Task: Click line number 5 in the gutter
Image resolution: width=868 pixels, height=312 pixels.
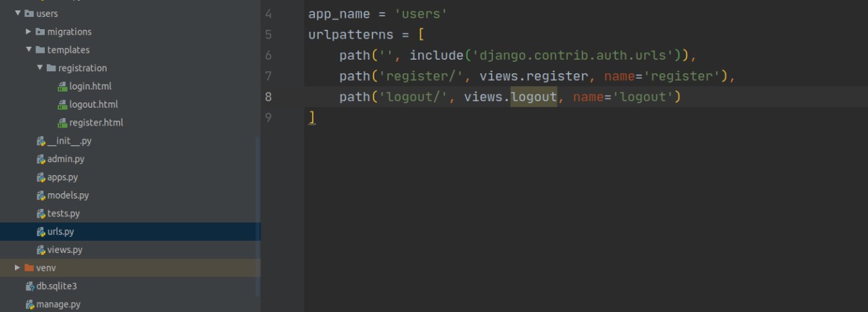Action: (x=269, y=35)
